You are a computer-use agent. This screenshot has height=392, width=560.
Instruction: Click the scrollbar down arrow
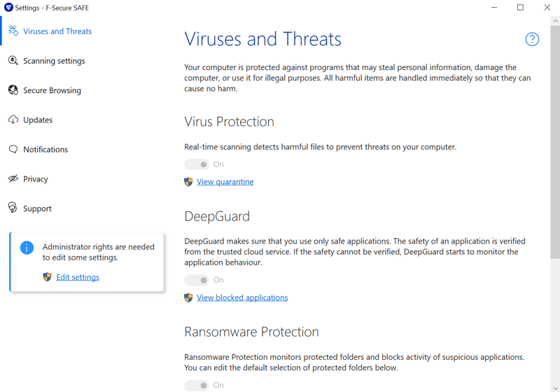(555, 388)
